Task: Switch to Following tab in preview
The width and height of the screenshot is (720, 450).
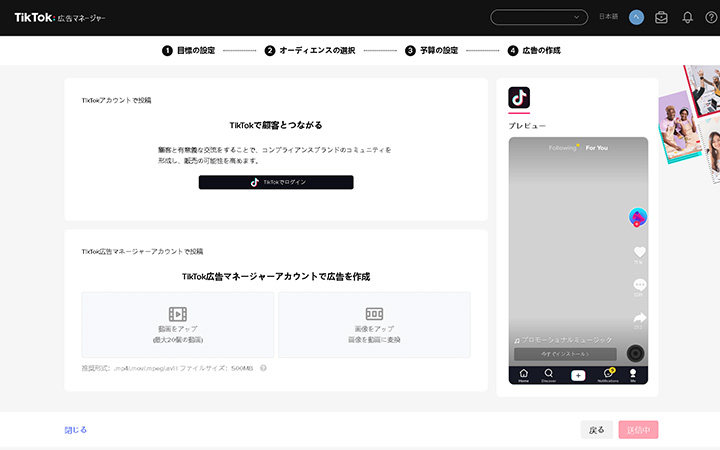Action: click(562, 148)
